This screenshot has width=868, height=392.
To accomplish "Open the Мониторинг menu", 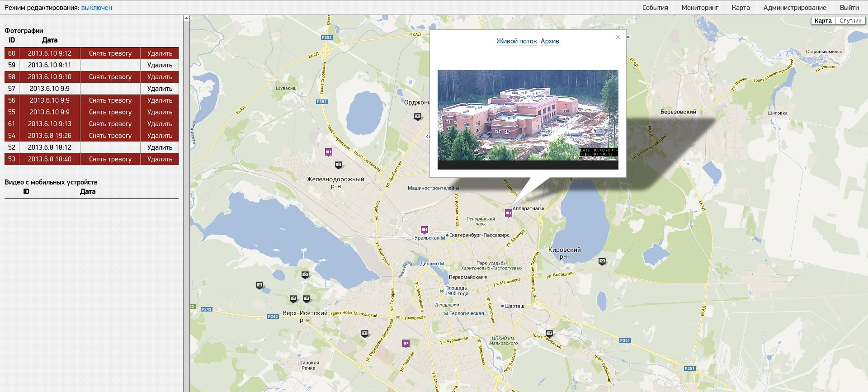I will (x=700, y=8).
